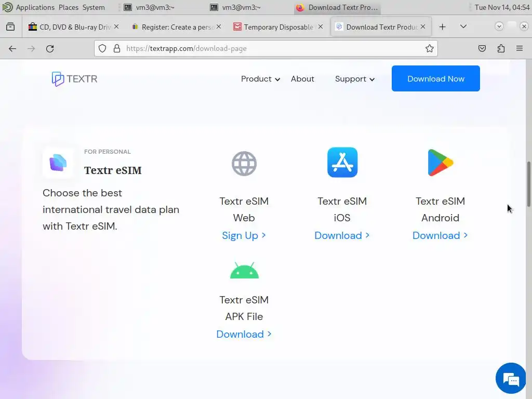Open the live chat bubble
The width and height of the screenshot is (532, 399).
[x=511, y=378]
